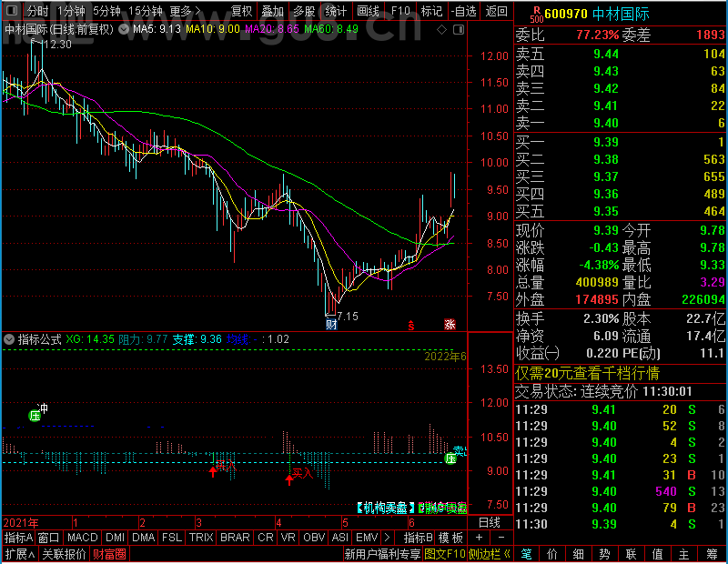Viewport: 728px width, 564px height.
Task: Click the 标记 mark button
Action: 431,11
